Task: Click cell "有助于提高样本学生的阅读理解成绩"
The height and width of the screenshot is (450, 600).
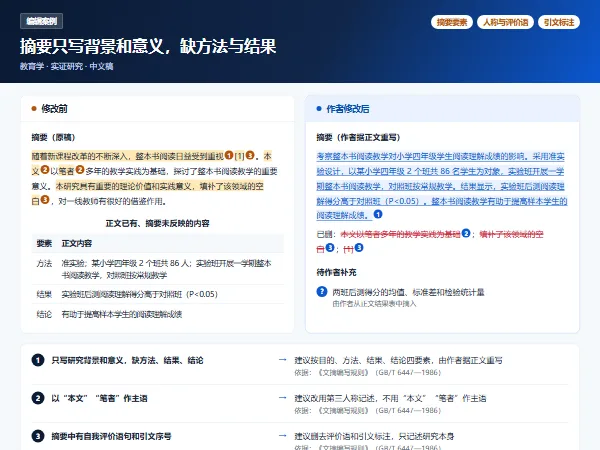Action: 122,314
